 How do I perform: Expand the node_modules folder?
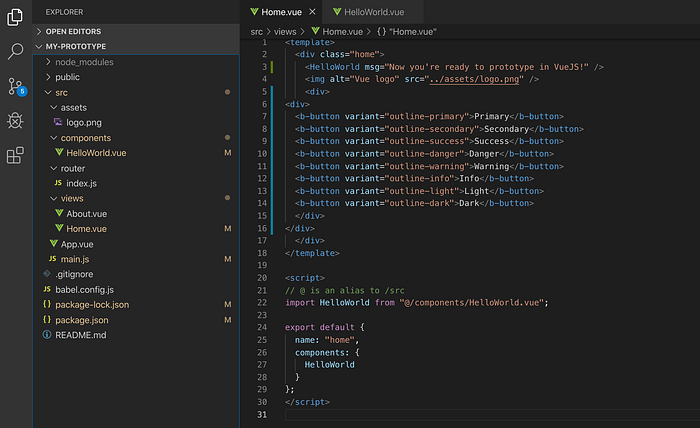(83, 61)
